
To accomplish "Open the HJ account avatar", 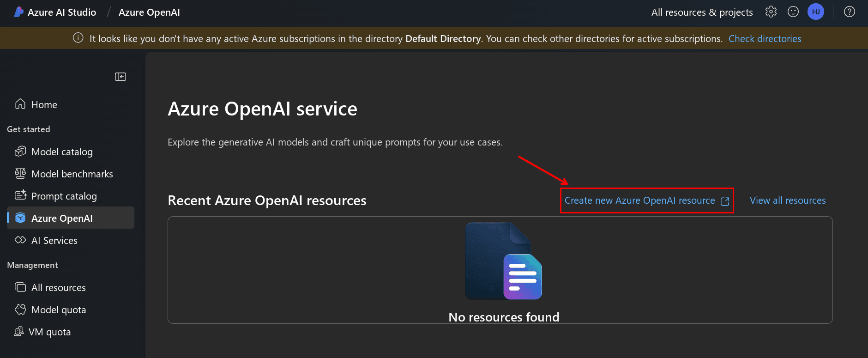I will (816, 12).
